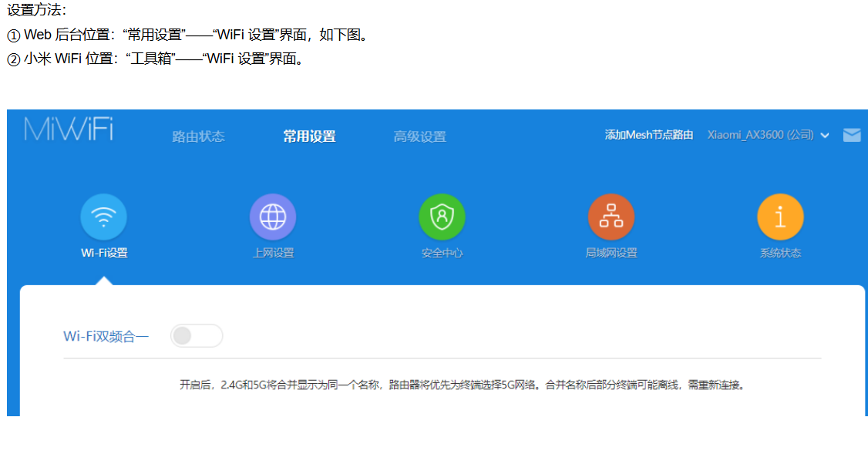Open the green 安全中心 shield icon
The width and height of the screenshot is (868, 454).
(442, 215)
